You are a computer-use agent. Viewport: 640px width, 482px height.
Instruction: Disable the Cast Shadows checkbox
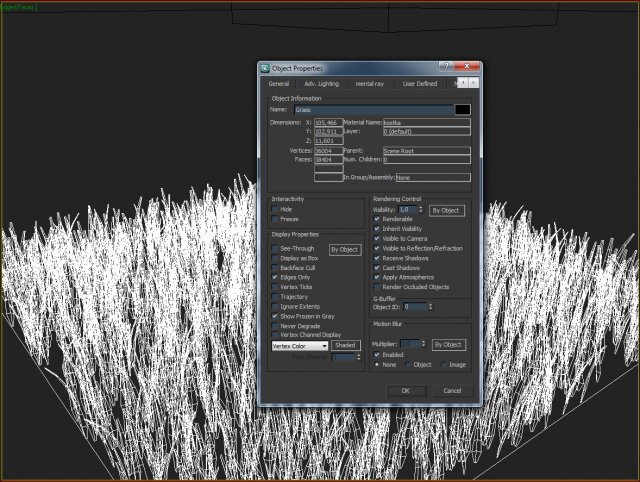tap(377, 268)
